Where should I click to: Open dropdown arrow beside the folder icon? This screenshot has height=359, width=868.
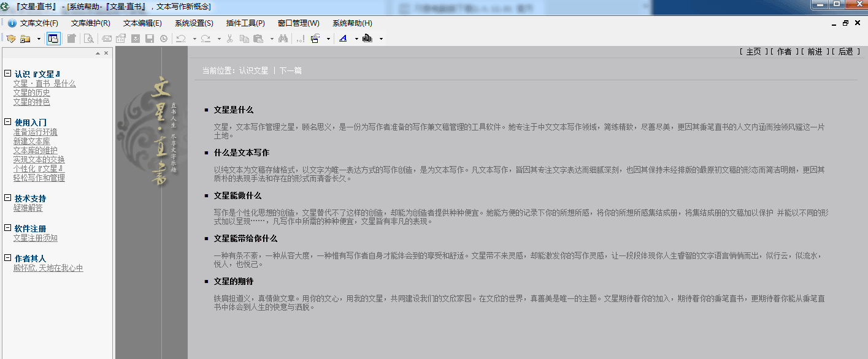pyautogui.click(x=39, y=39)
